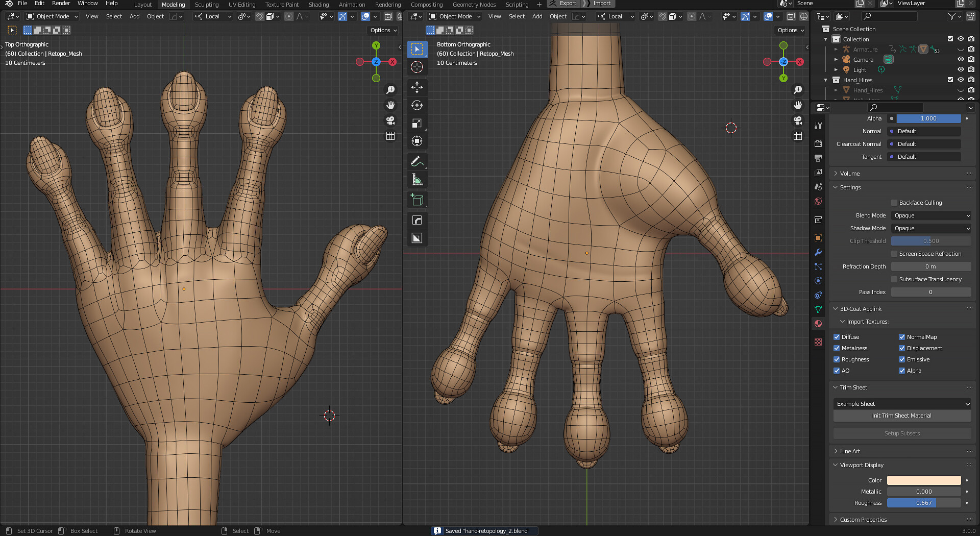Image resolution: width=980 pixels, height=536 pixels.
Task: Click the camera view icon in the left viewport
Action: point(390,120)
